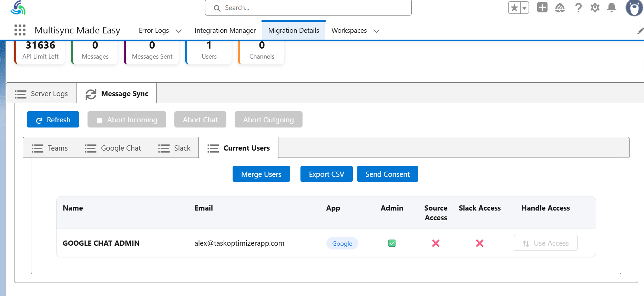
Task: Open the Workspaces nav tab
Action: click(x=349, y=30)
